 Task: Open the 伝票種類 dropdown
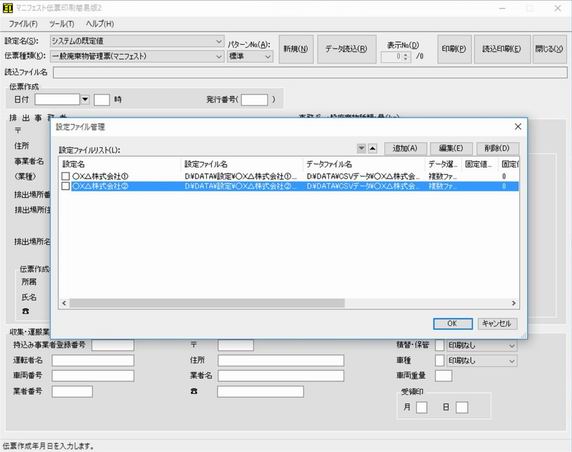click(219, 57)
